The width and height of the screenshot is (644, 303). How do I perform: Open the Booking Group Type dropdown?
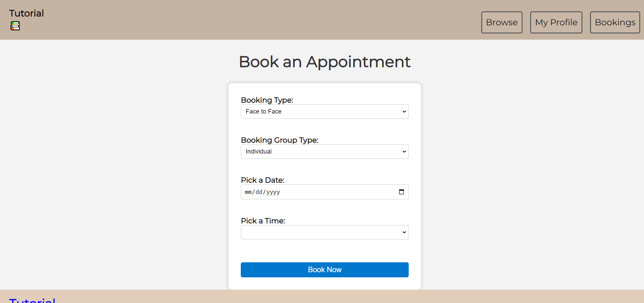tap(325, 151)
